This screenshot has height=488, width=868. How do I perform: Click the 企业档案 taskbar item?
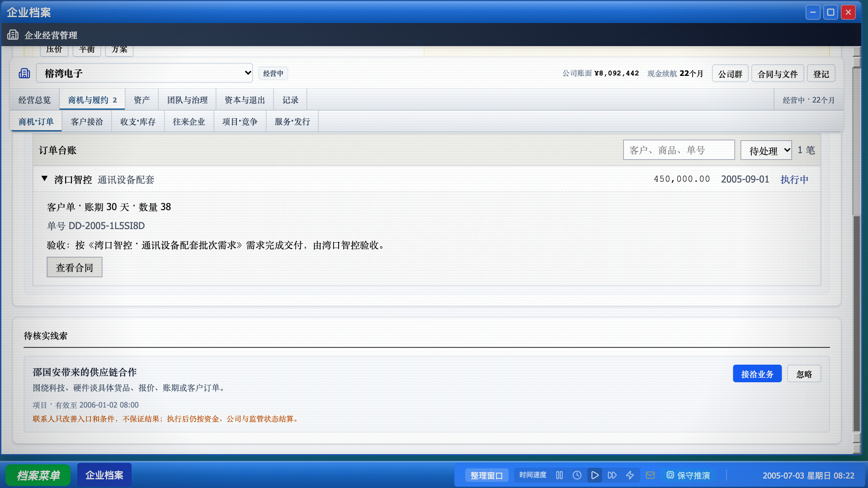click(104, 475)
